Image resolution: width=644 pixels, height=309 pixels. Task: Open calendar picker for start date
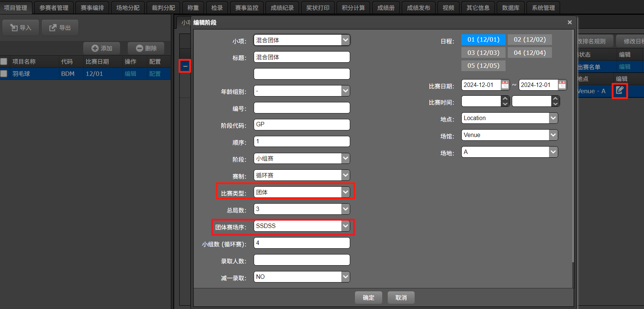pyautogui.click(x=505, y=85)
